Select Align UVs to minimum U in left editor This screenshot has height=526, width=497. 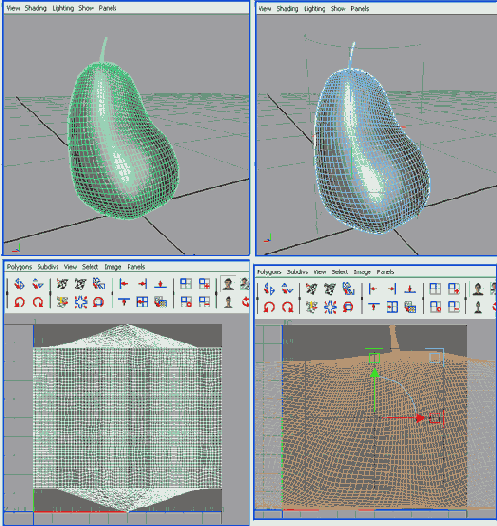click(x=124, y=284)
